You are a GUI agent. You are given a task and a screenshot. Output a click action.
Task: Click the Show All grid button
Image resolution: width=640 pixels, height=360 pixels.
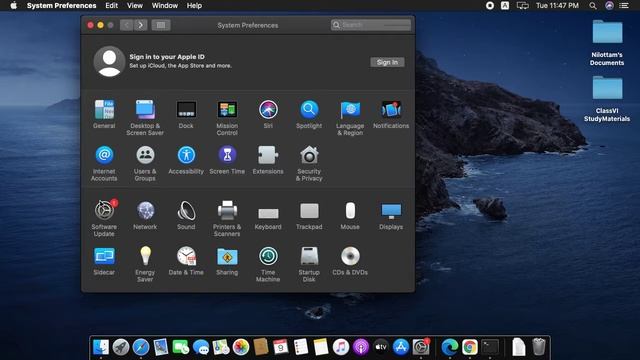point(161,25)
